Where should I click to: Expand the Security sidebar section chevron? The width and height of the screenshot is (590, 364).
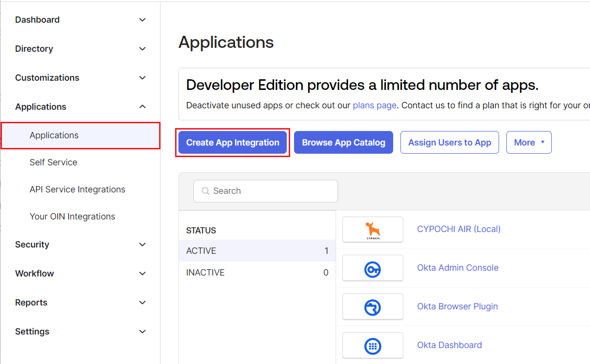(x=142, y=245)
